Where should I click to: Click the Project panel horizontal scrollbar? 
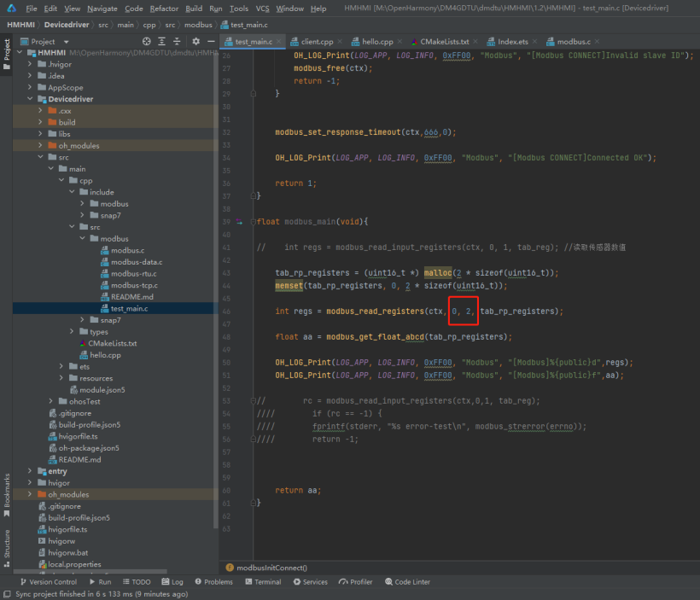pos(92,572)
